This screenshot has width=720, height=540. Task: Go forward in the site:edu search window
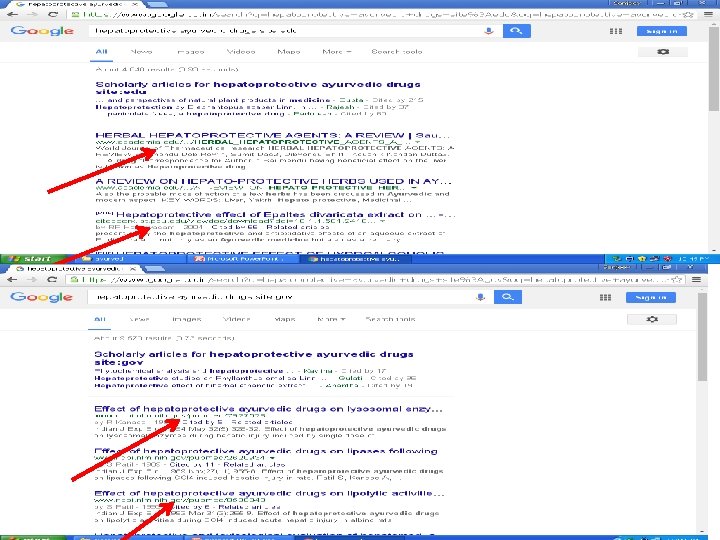(32, 14)
